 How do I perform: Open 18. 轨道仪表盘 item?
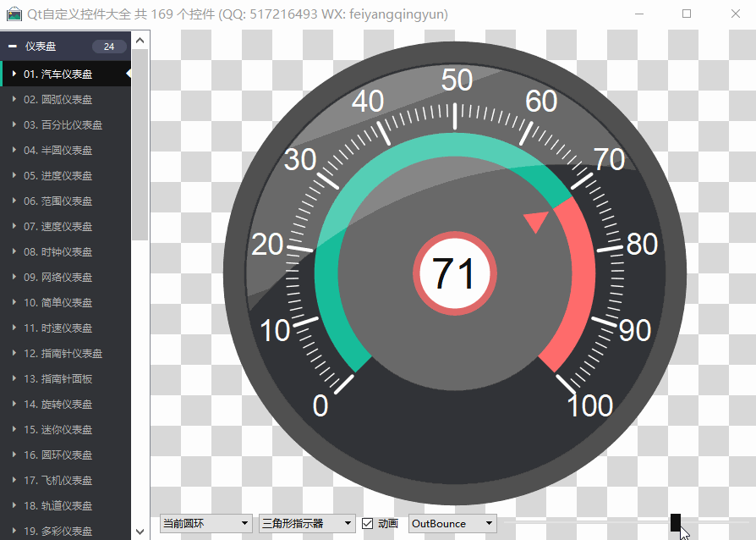(x=66, y=506)
